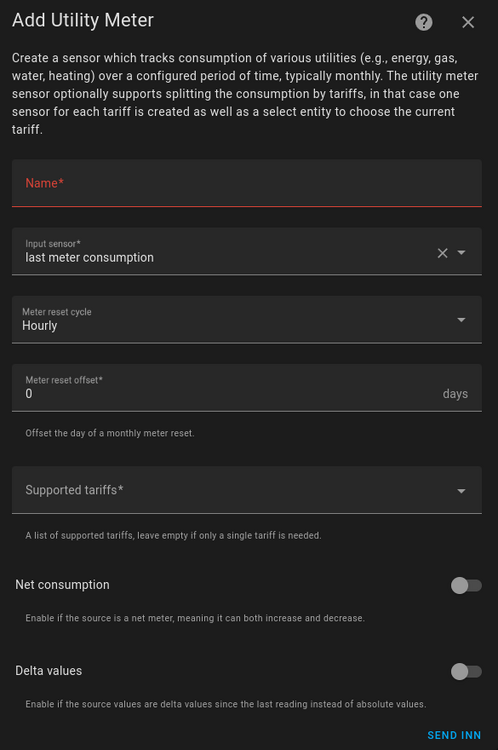The height and width of the screenshot is (750, 498).
Task: Click the delta values description text
Action: [226, 704]
